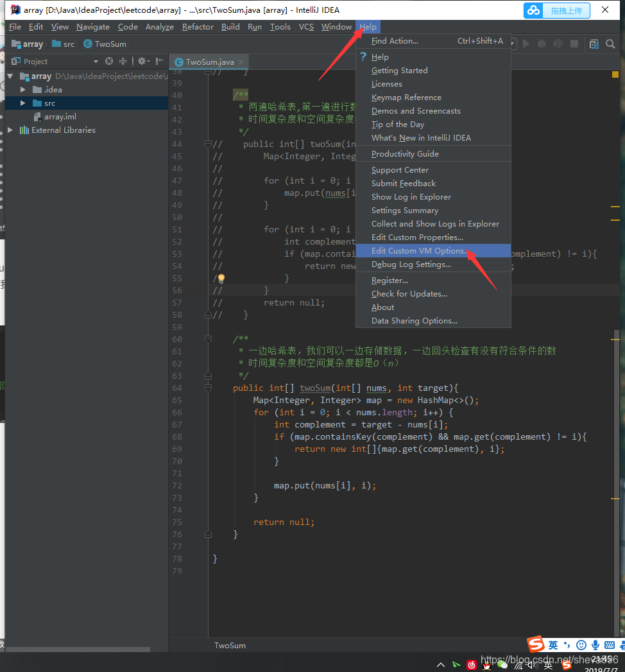Image resolution: width=625 pixels, height=672 pixels.
Task: Click the taskbar clock 21:45
Action: point(602,659)
